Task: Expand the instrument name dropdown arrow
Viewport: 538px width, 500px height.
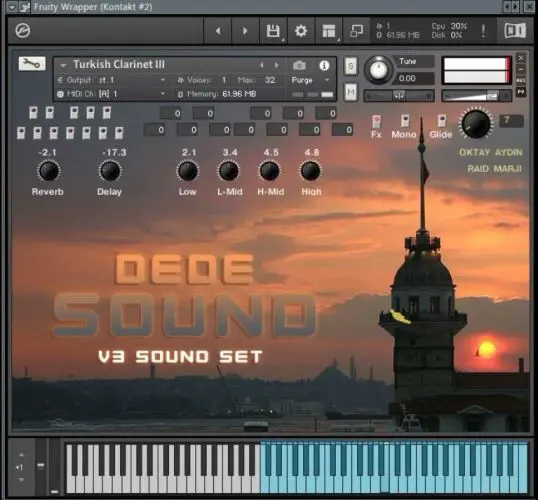Action: [x=63, y=65]
